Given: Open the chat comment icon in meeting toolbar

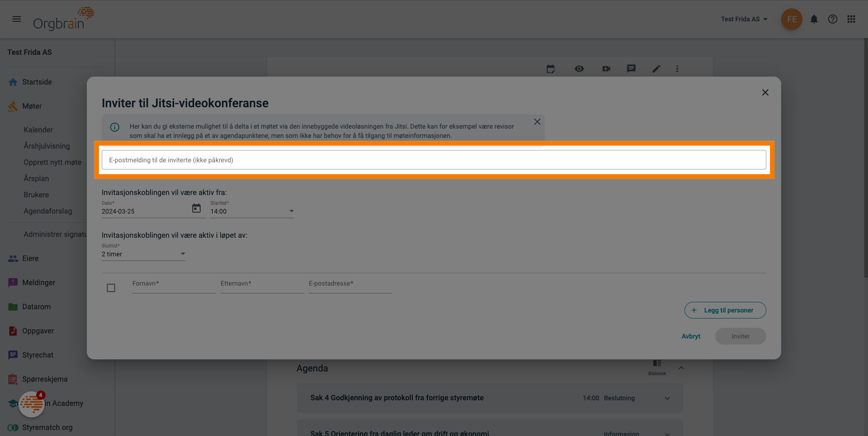Looking at the screenshot, I should click(631, 69).
